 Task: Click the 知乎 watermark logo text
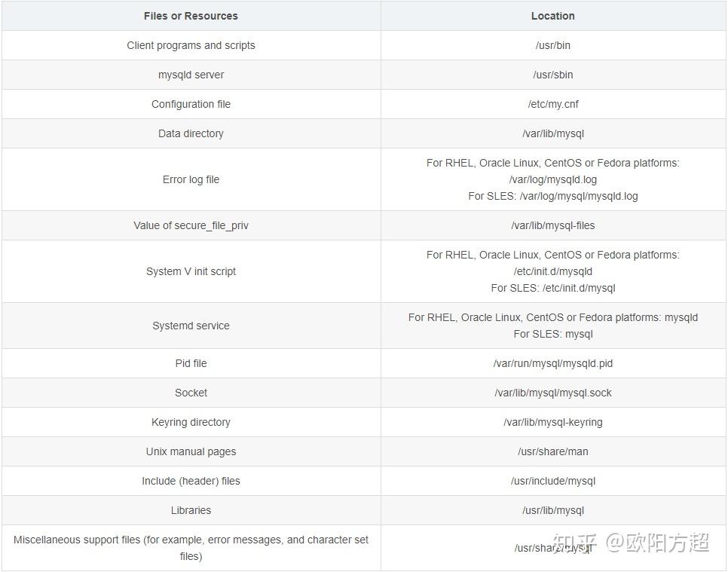[575, 543]
